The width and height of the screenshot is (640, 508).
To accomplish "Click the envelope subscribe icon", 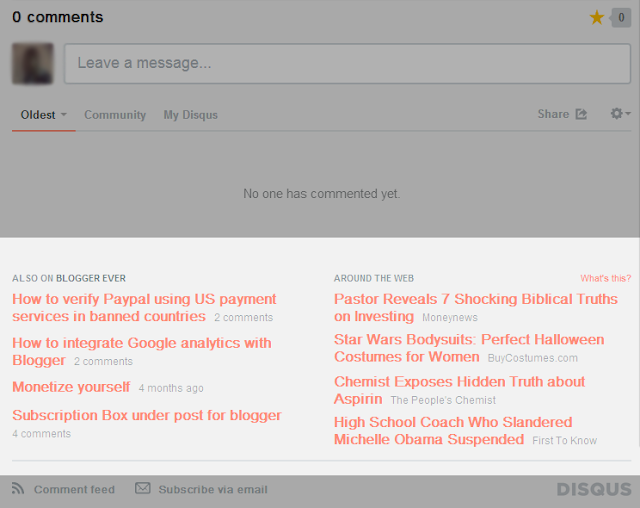I will point(143,489).
